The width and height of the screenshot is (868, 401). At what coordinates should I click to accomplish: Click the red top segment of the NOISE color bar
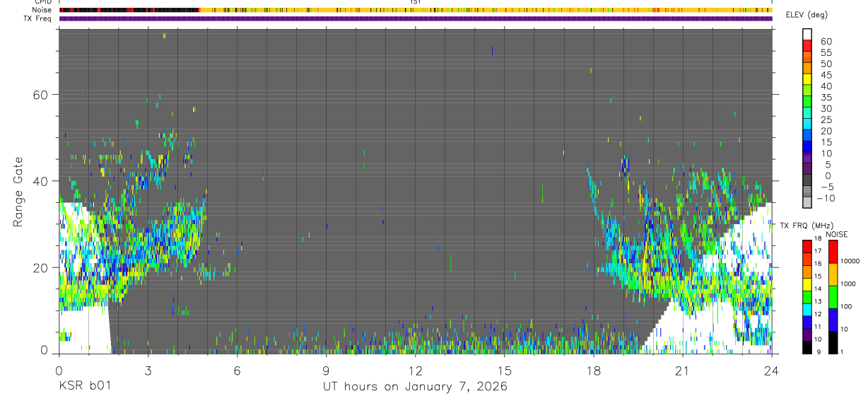point(833,252)
